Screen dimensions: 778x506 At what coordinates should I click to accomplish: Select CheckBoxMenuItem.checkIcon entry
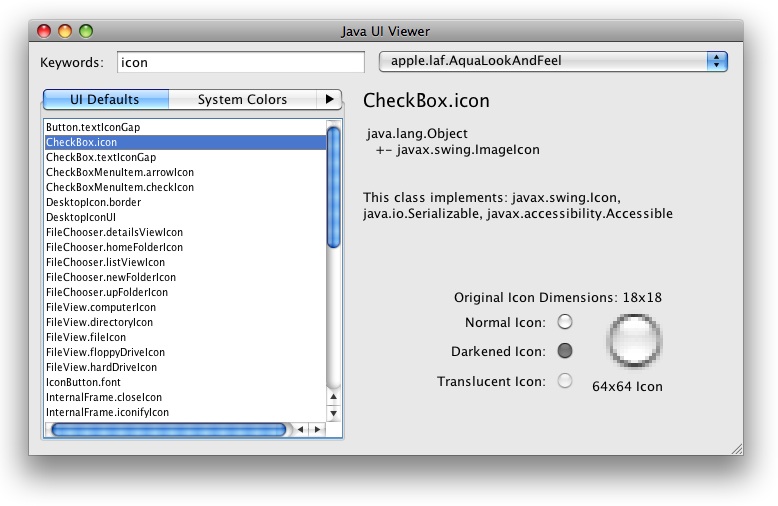[185, 187]
